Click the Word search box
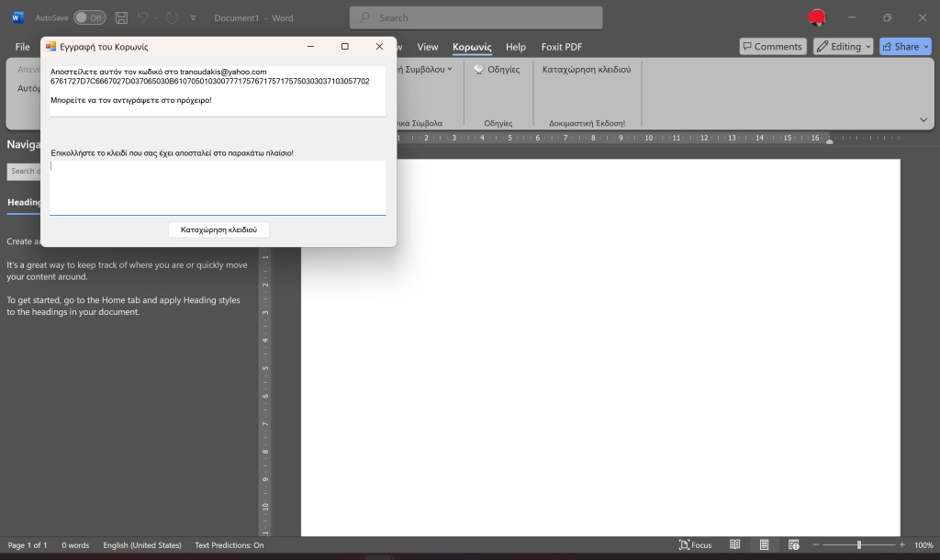Screen dimensions: 940x560 point(476,17)
